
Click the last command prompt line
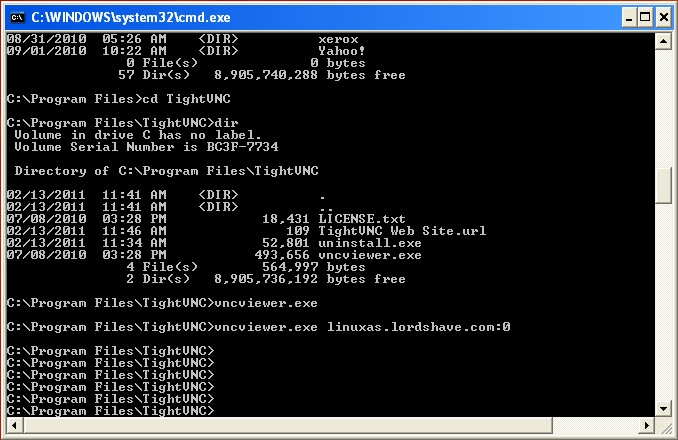[x=110, y=411]
